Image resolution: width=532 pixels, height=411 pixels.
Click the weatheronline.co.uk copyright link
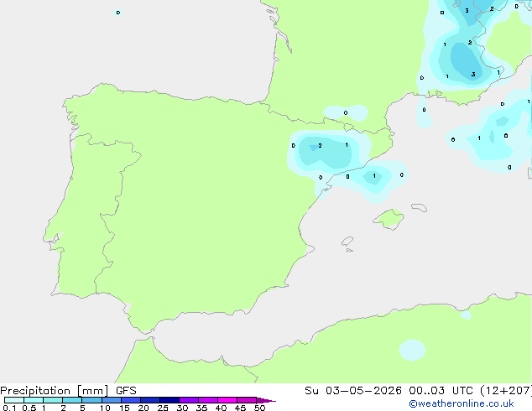[462, 403]
